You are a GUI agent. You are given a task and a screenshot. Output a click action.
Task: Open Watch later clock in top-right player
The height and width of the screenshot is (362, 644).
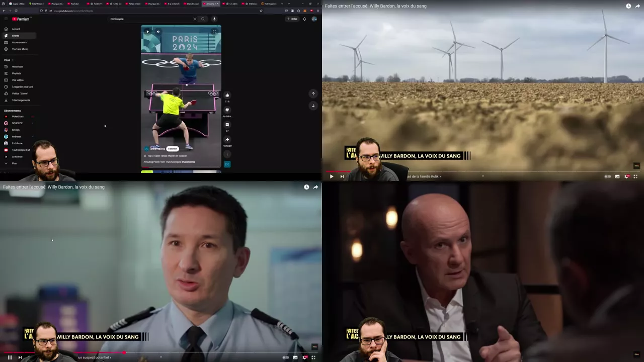coord(628,6)
